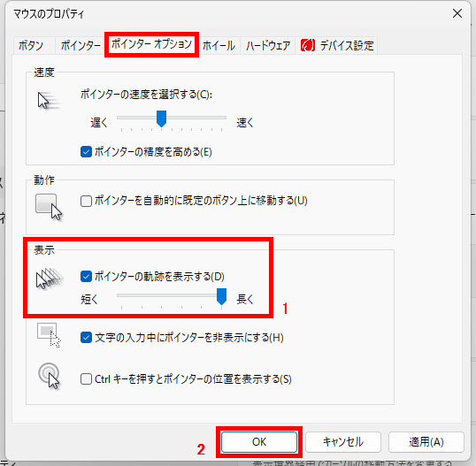The image size is (476, 466).
Task: Click the キャンセル button
Action: 342,442
